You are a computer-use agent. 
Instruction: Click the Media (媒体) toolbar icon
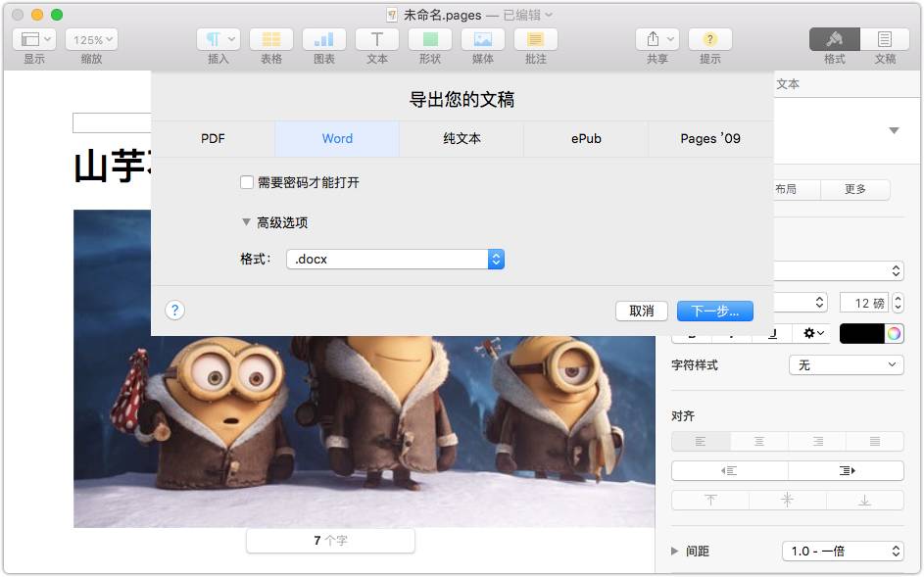click(x=483, y=39)
